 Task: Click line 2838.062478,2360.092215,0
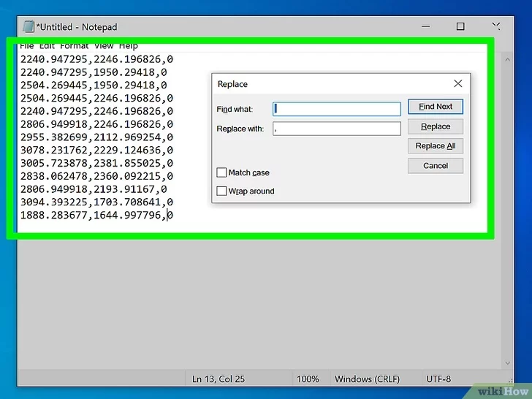(x=96, y=176)
